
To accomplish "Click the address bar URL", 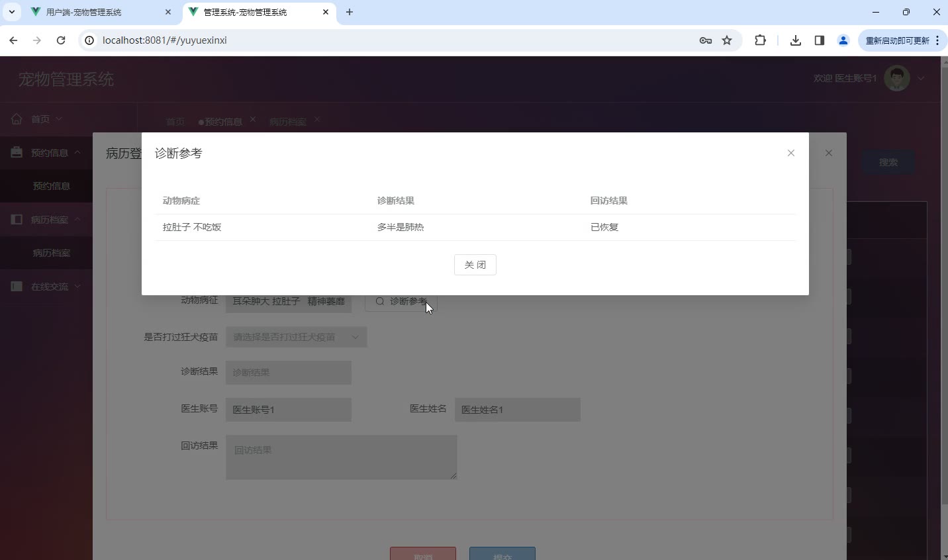I will pos(165,40).
